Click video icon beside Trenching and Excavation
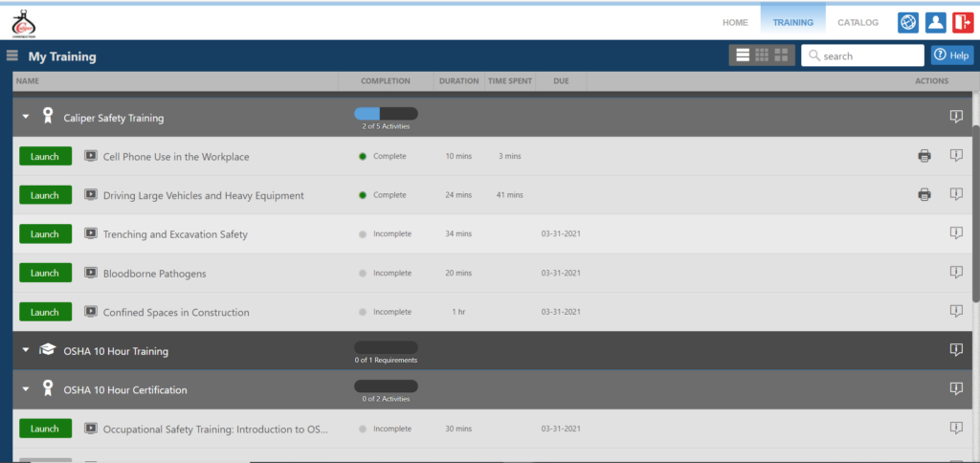This screenshot has height=463, width=980. pos(91,233)
